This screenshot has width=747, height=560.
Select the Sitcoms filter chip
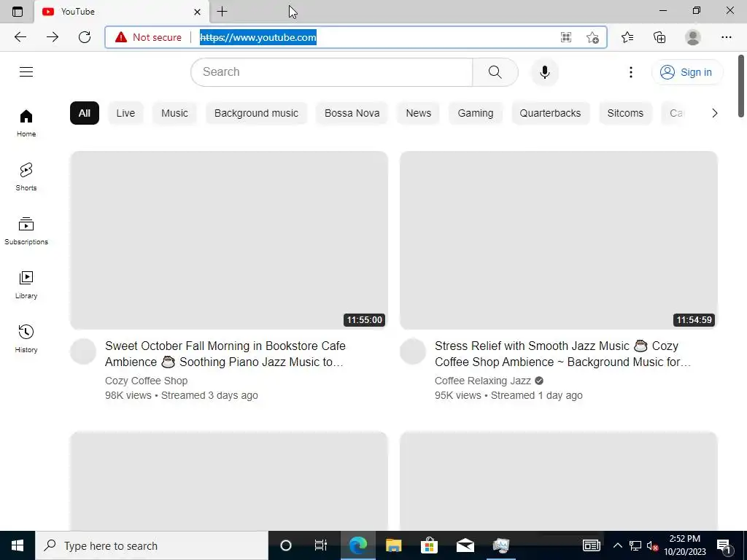[x=625, y=113]
